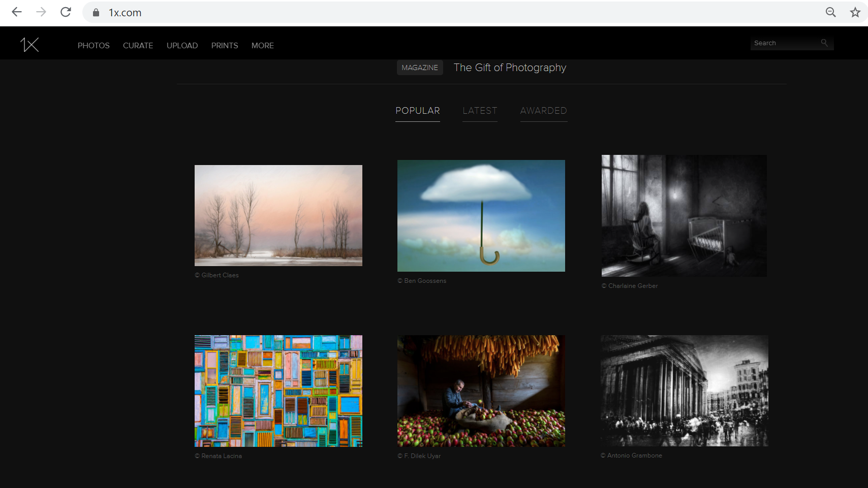Go back with the browser back arrow
868x488 pixels.
(17, 12)
